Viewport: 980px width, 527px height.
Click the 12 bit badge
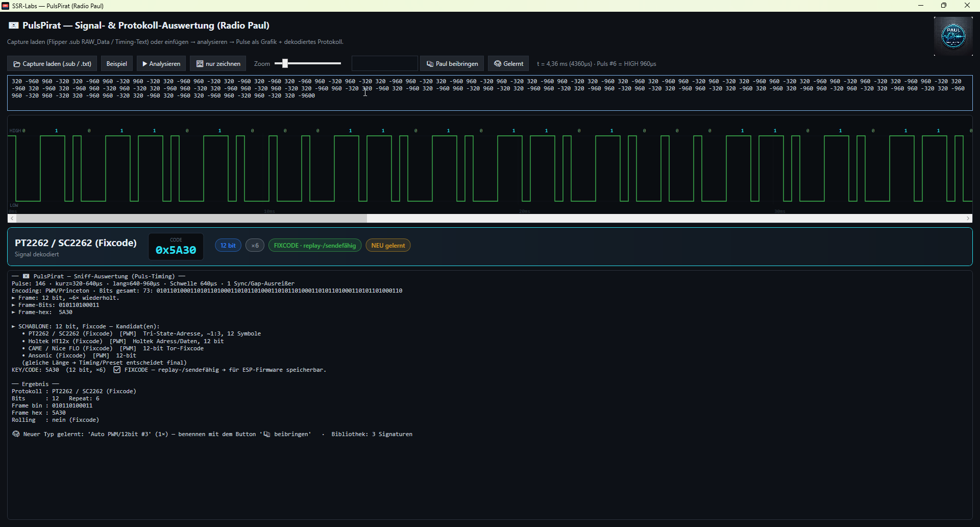pos(228,246)
